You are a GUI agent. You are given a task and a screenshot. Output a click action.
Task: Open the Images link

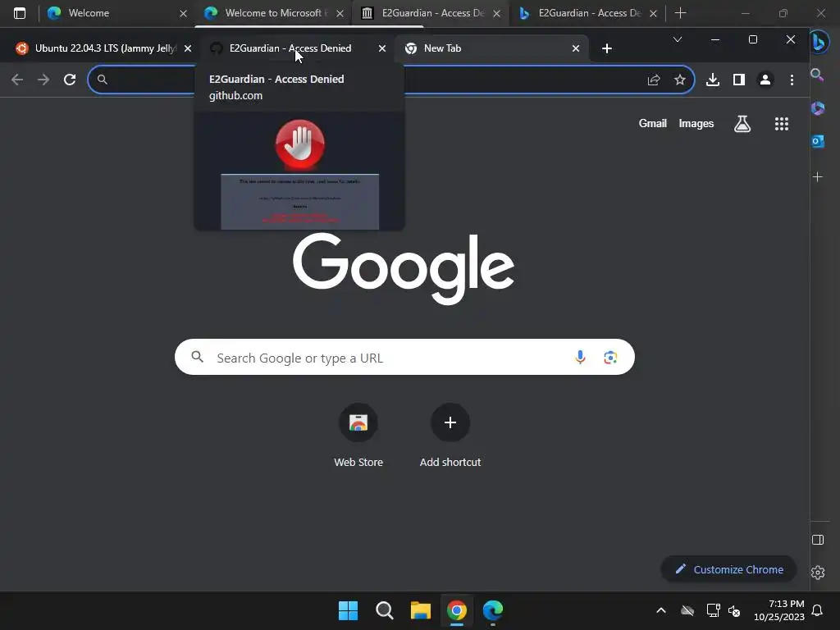696,123
